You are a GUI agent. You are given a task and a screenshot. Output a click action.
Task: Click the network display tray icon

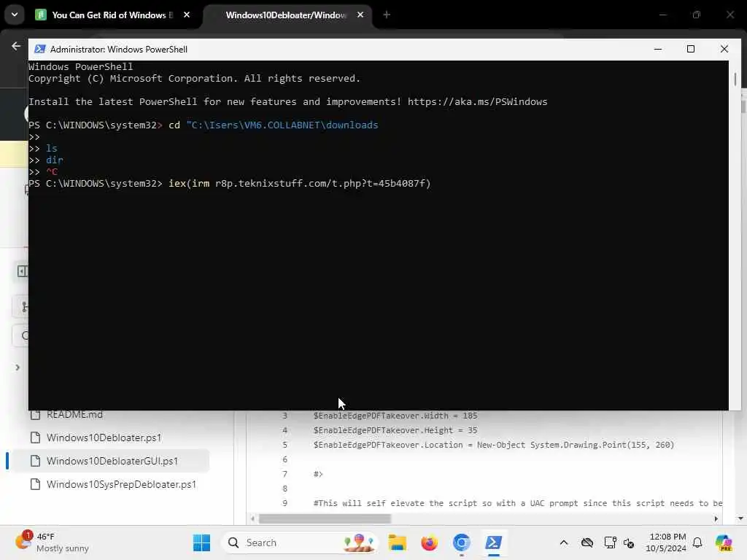click(x=610, y=542)
